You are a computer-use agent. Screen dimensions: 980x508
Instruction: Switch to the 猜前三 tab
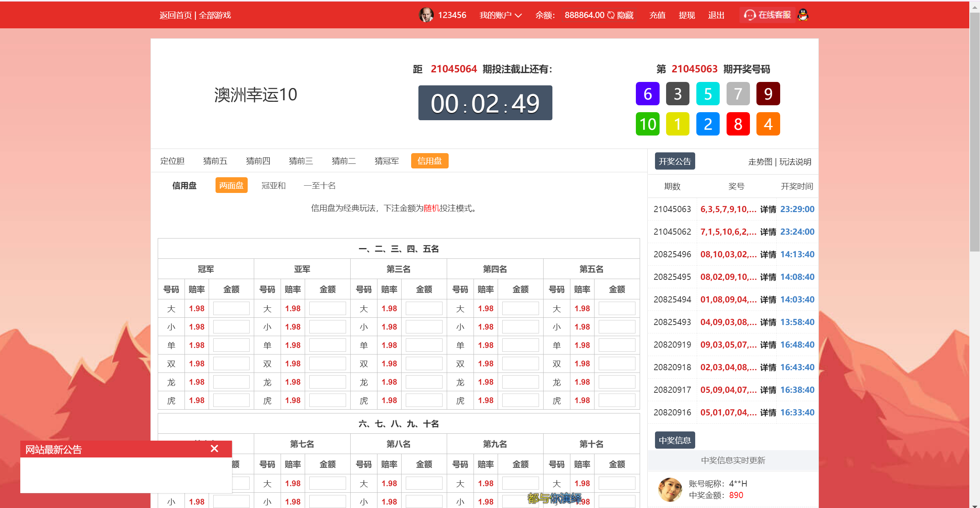pos(301,161)
